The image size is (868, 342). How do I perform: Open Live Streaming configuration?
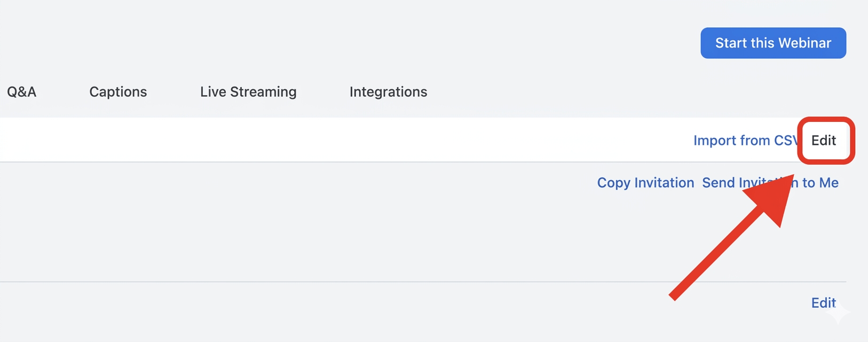coord(248,92)
